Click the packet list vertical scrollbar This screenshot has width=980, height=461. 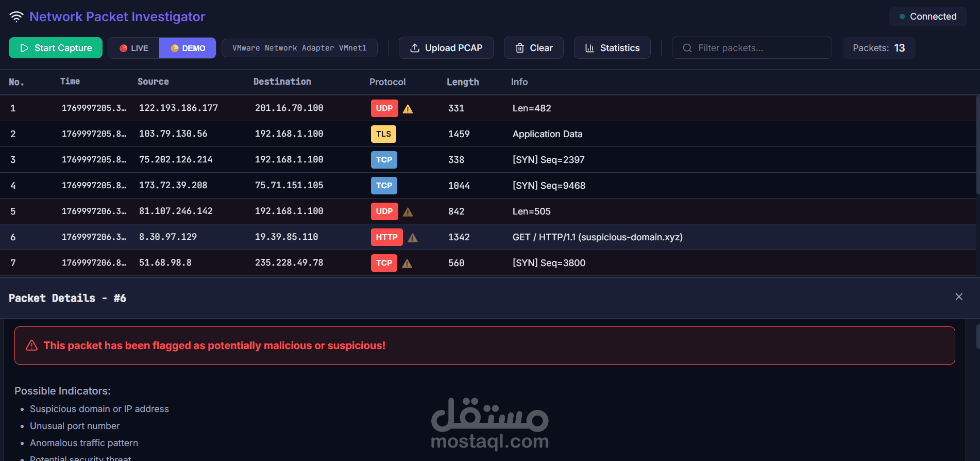tap(977, 145)
